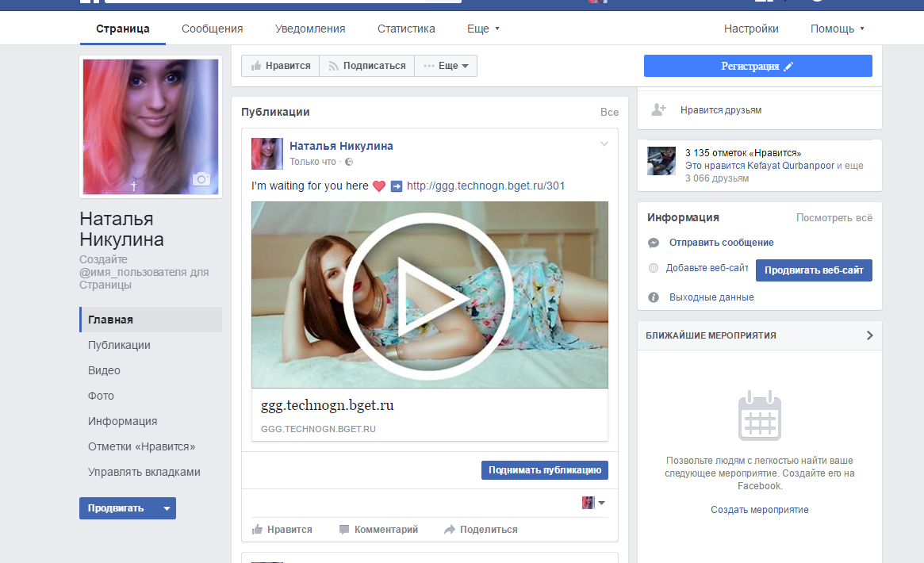Expand Ближайшие мероприятия with the chevron
The width and height of the screenshot is (924, 563).
coord(870,335)
